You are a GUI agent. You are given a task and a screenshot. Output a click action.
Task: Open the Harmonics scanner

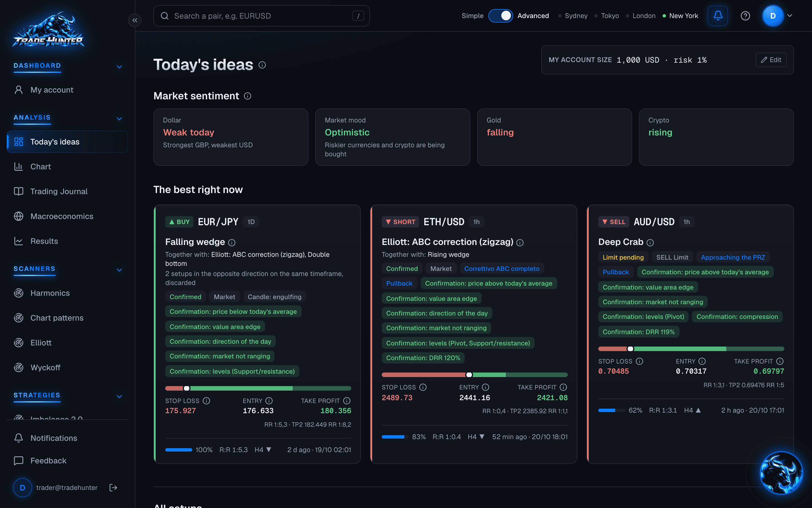(x=67, y=293)
